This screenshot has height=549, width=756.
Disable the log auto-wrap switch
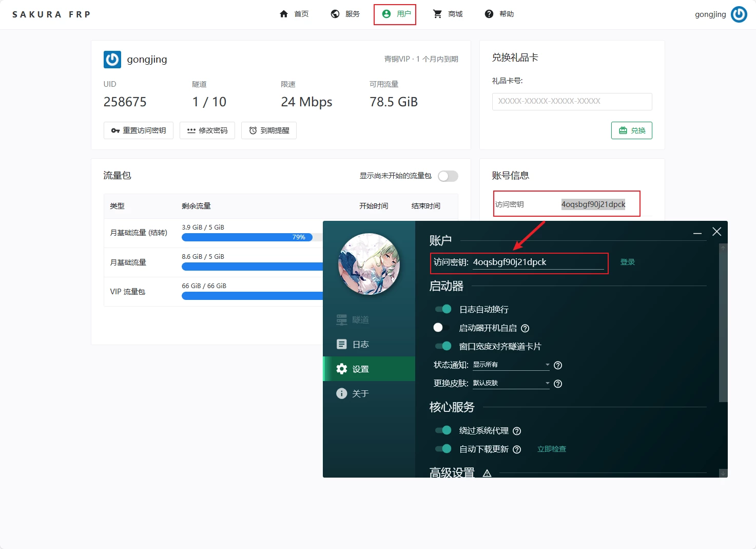click(x=443, y=309)
